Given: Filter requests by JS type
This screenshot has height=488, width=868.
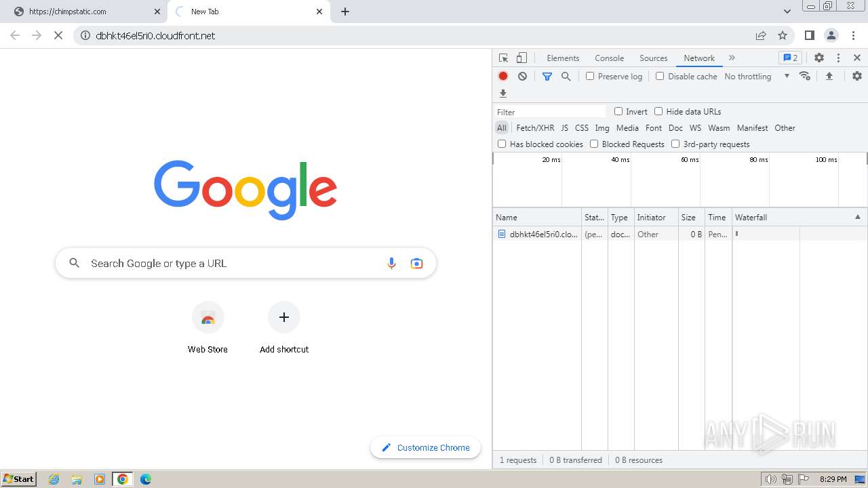Looking at the screenshot, I should click(564, 127).
